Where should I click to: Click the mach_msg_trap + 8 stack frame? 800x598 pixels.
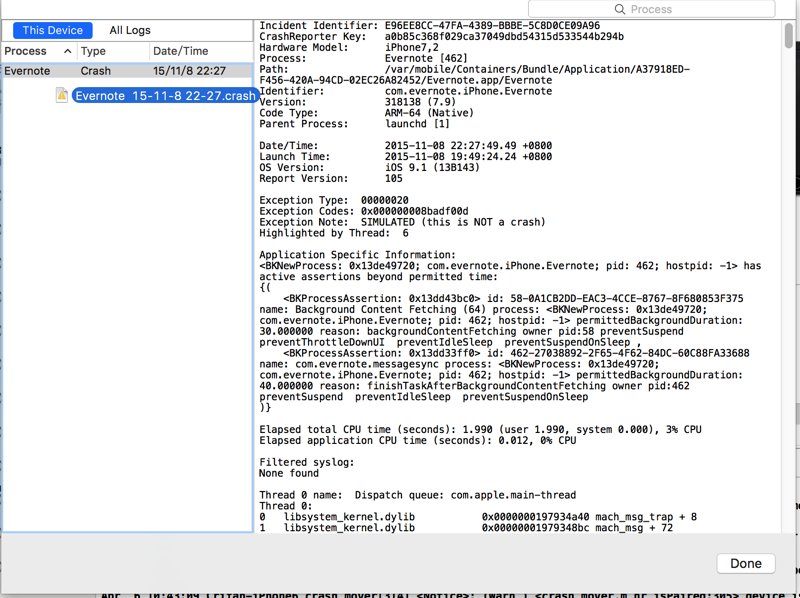(x=478, y=517)
